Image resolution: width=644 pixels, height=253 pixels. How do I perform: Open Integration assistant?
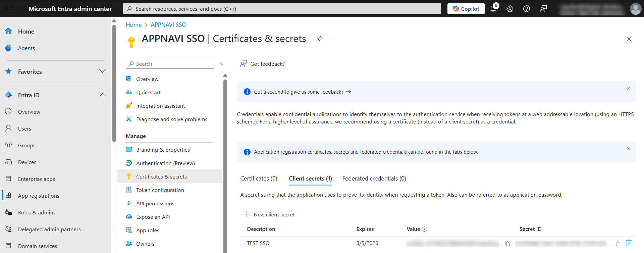[160, 106]
